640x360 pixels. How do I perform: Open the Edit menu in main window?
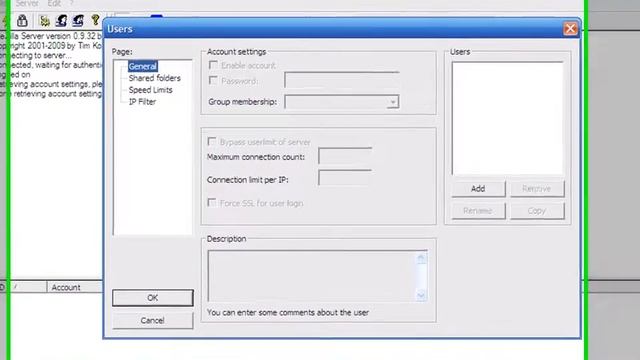pos(53,4)
